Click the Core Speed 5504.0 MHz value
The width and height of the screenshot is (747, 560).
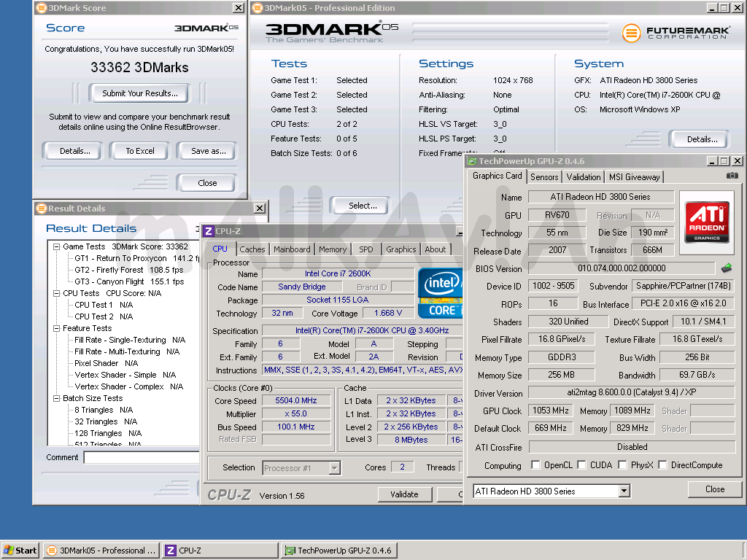[296, 400]
